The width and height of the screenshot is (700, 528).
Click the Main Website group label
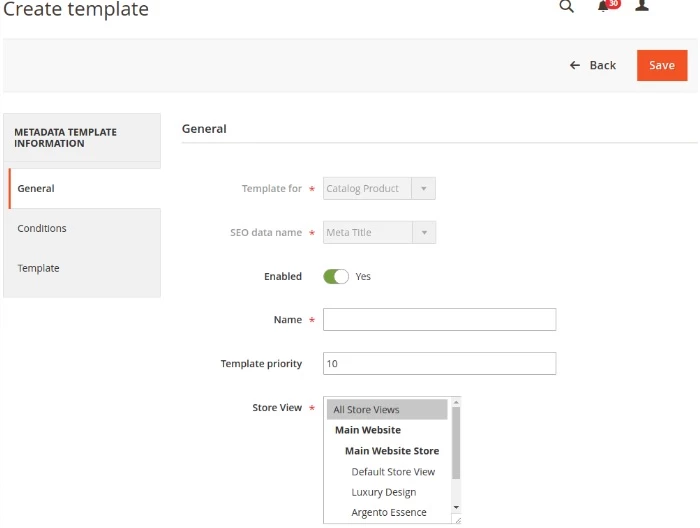pyautogui.click(x=368, y=430)
